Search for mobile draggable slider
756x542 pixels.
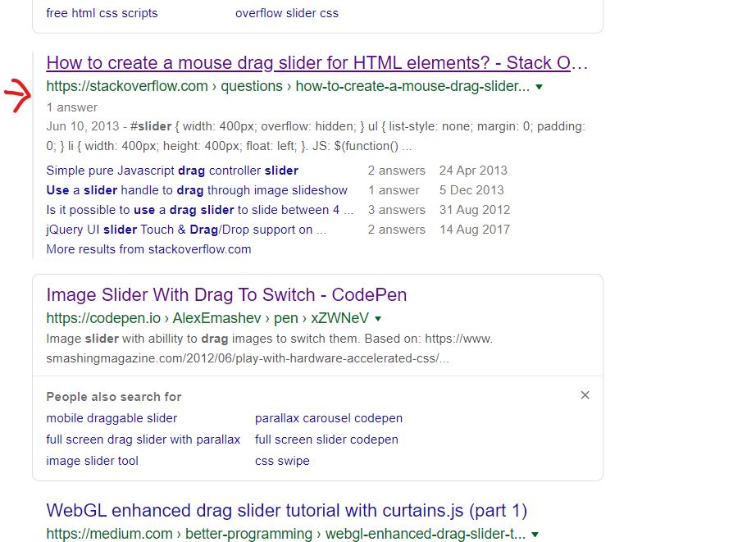point(111,418)
